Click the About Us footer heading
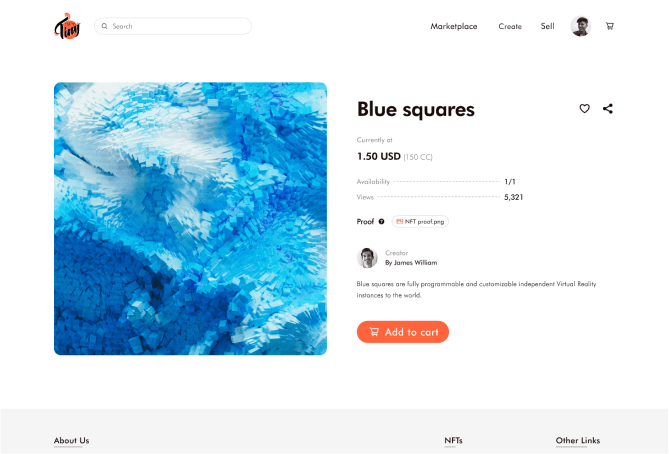This screenshot has width=669, height=454. [x=71, y=440]
